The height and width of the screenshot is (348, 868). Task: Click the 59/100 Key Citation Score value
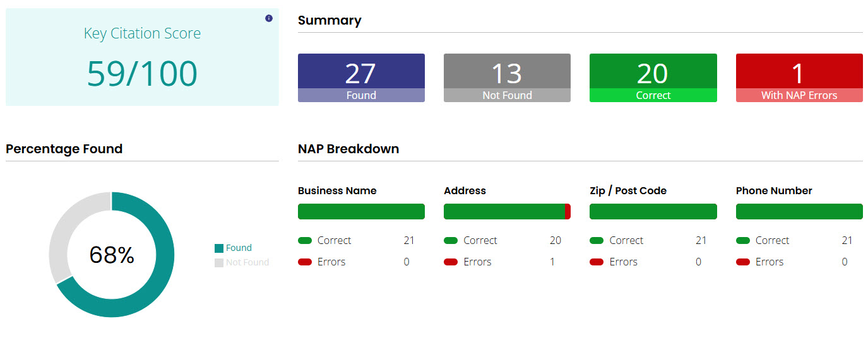[x=142, y=74]
